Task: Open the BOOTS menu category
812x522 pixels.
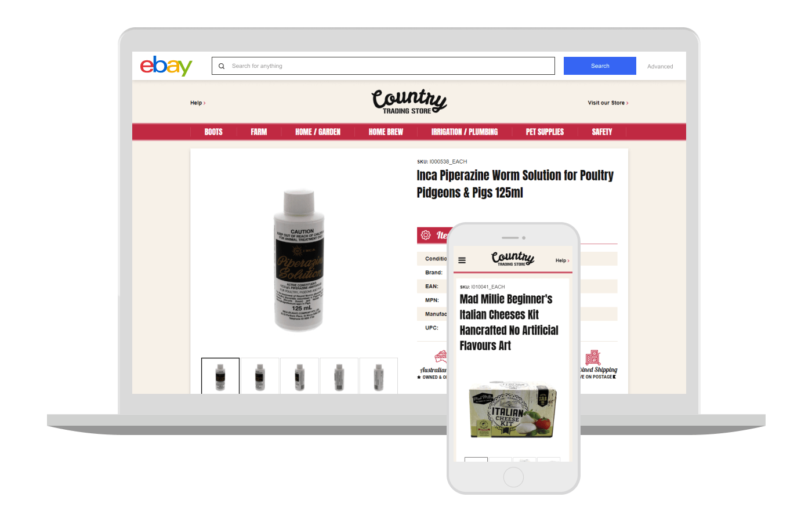Action: click(x=213, y=132)
